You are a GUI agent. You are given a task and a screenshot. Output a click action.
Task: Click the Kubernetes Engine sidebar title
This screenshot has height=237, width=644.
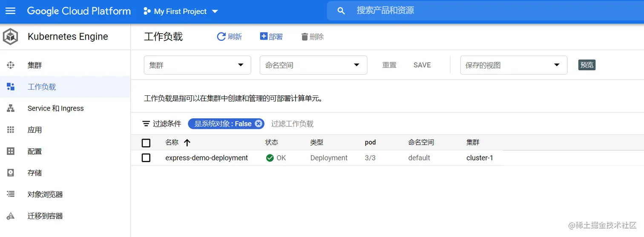coord(68,37)
